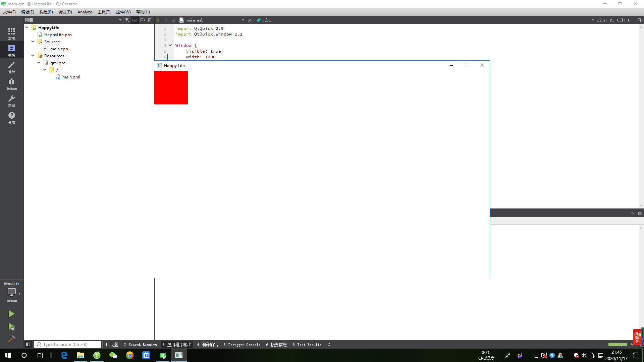Open main.cpp in the project tree
This screenshot has width=644, height=362.
[59, 49]
